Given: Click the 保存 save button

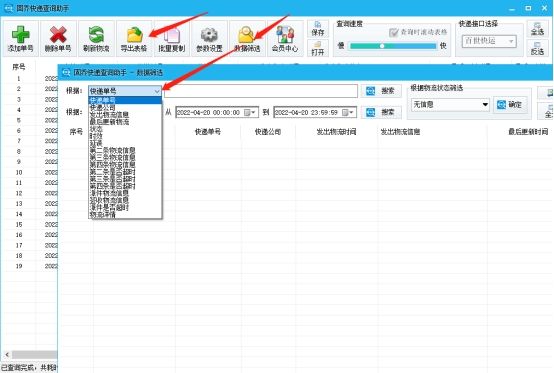Looking at the screenshot, I should [x=318, y=29].
